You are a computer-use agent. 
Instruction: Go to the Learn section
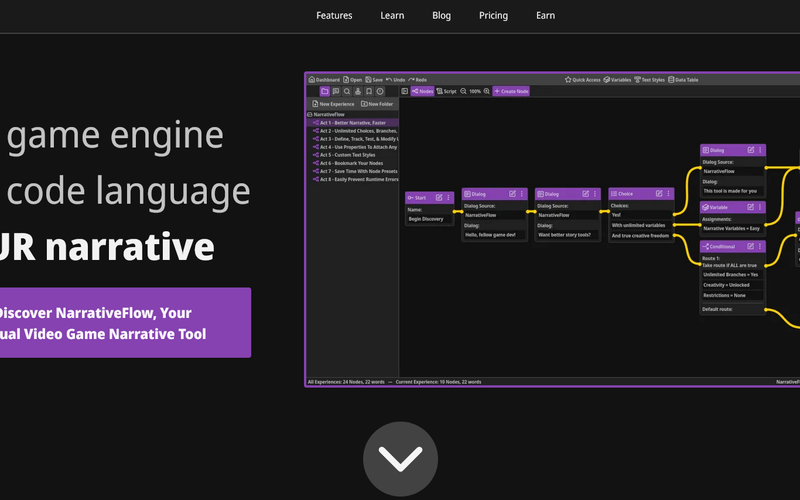tap(392, 15)
